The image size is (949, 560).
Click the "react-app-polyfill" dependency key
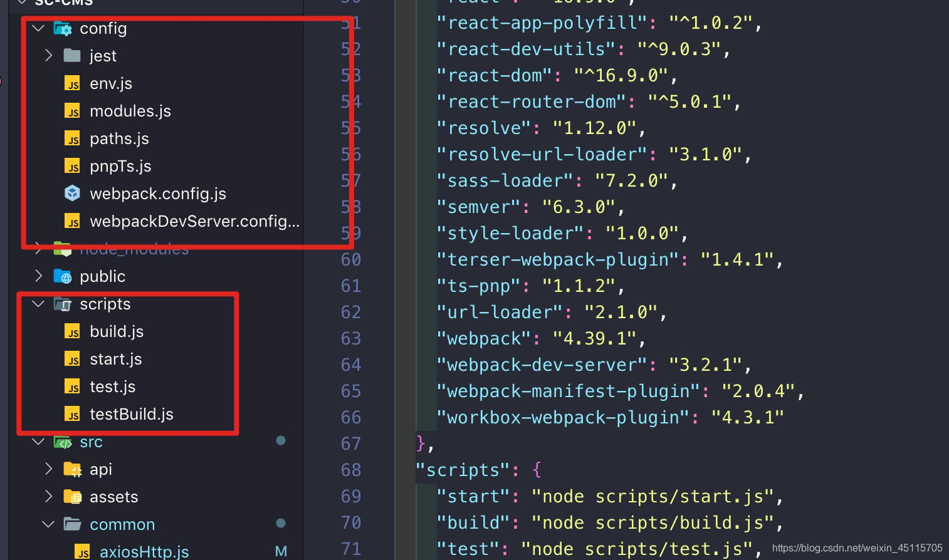pos(542,23)
